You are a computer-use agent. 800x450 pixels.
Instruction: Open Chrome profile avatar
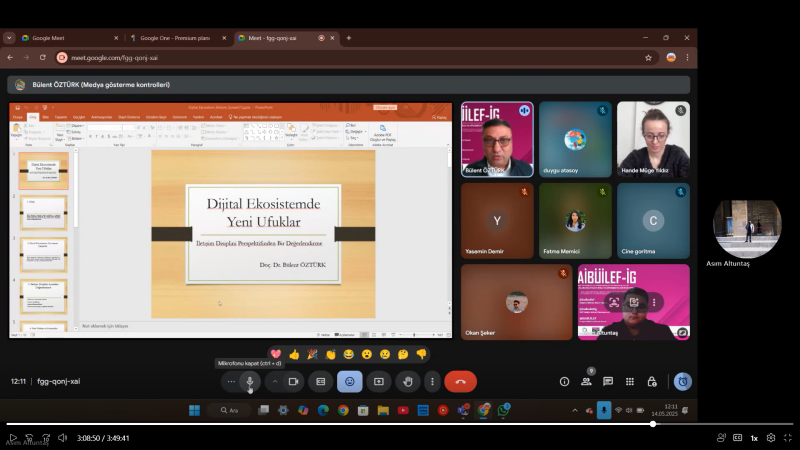point(671,58)
